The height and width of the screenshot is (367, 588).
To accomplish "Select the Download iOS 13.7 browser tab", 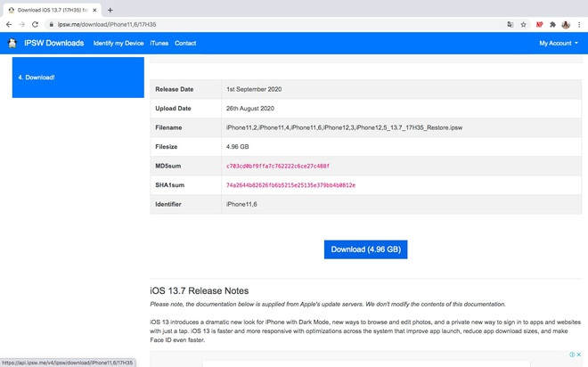I will tap(53, 10).
